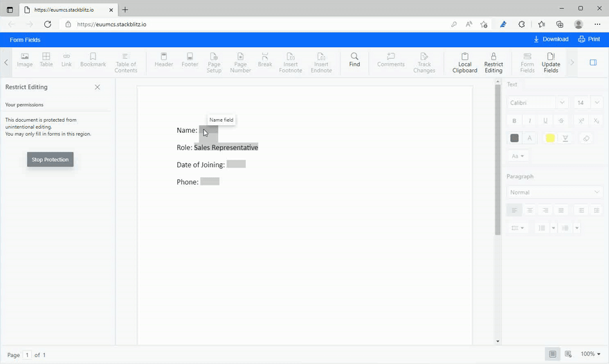Open the Footer tool
Screen dimensions: 609x364
(x=190, y=60)
